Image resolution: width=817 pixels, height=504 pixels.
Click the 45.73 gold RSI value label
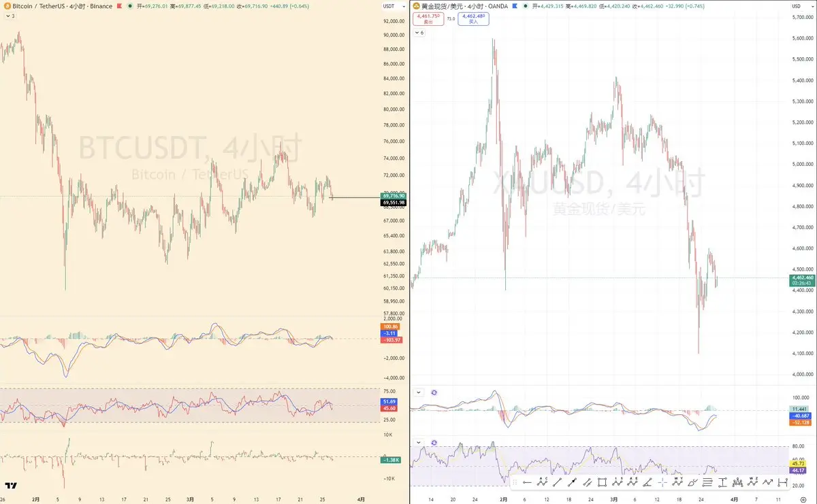[x=798, y=464]
